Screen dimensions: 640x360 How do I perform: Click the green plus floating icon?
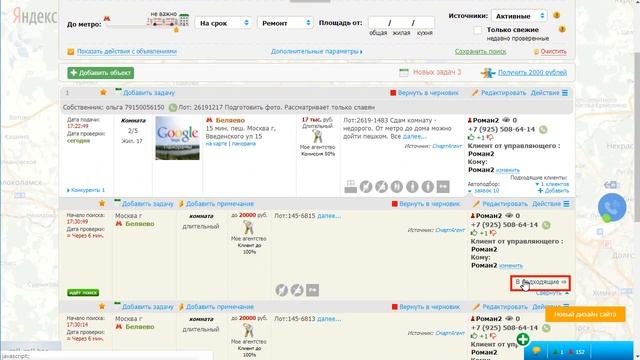tap(523, 339)
